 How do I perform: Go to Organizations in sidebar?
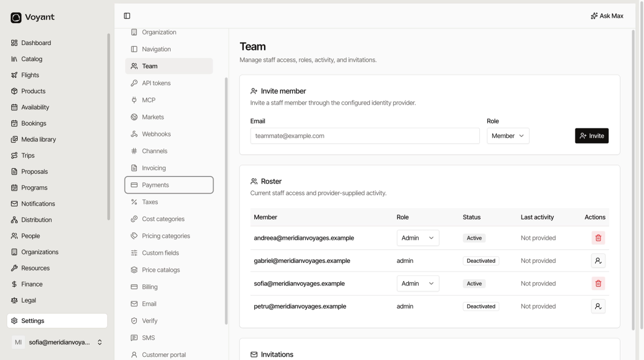[x=57, y=252]
